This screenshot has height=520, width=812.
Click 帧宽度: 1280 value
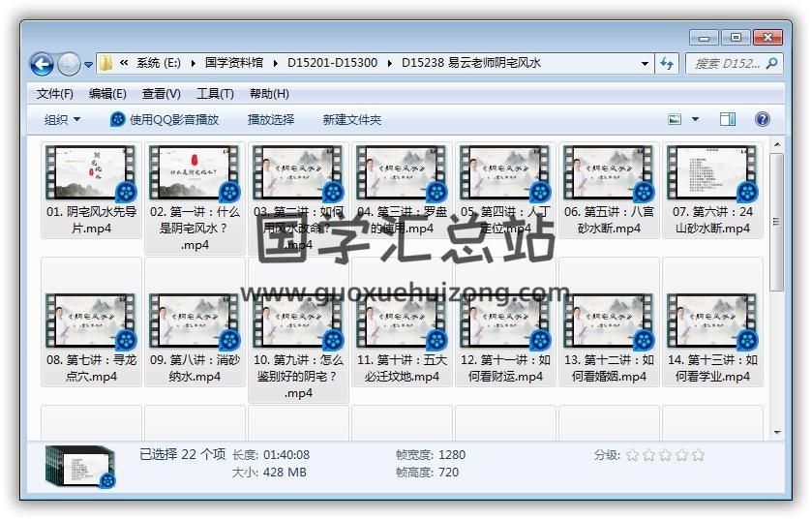click(452, 455)
